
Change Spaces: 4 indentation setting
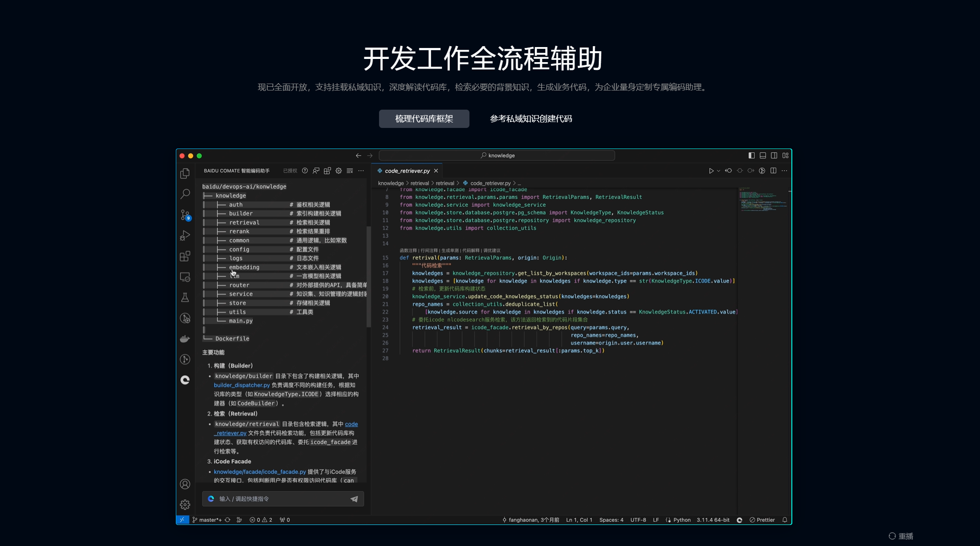click(611, 520)
